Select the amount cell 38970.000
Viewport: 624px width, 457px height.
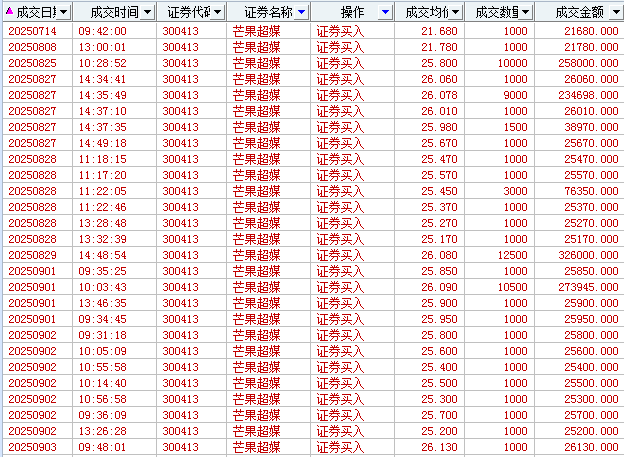(x=591, y=127)
